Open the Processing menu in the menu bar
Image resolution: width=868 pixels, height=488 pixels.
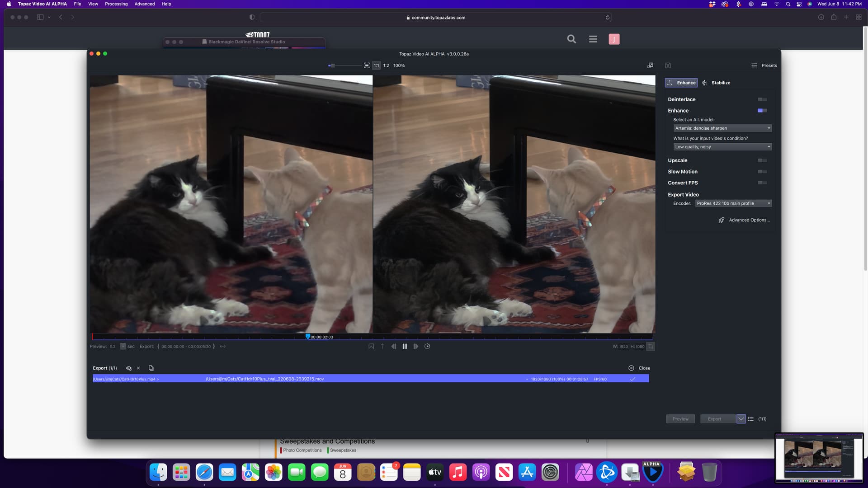pyautogui.click(x=116, y=4)
